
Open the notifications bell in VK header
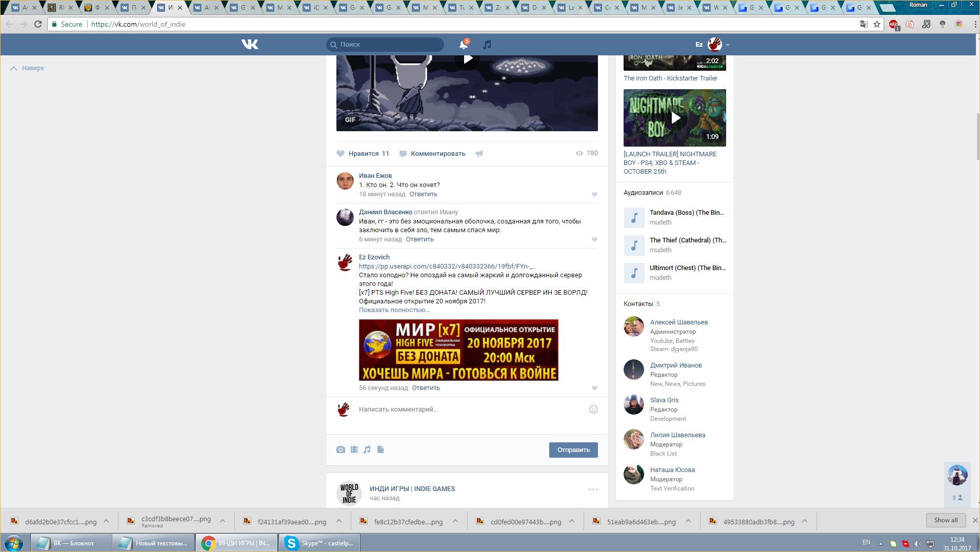click(x=464, y=45)
